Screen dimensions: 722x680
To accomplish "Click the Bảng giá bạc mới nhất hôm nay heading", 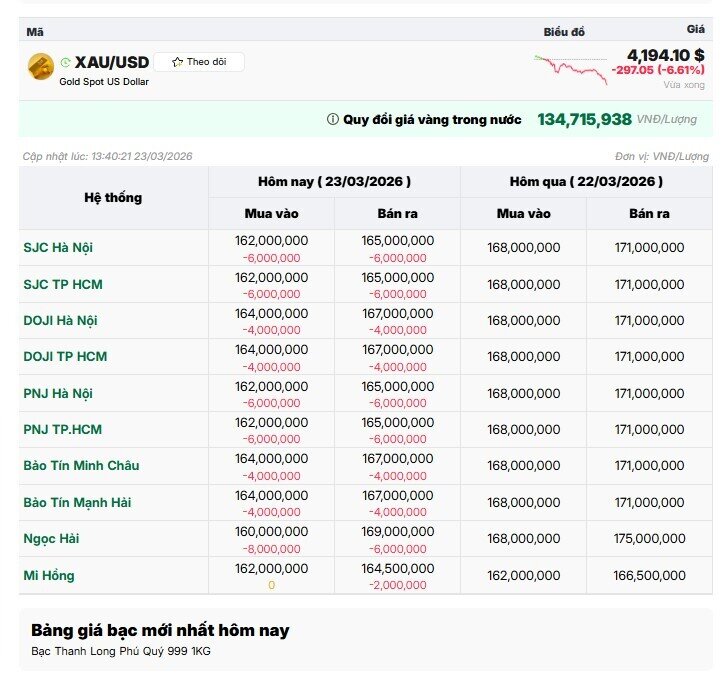I will 160,630.
